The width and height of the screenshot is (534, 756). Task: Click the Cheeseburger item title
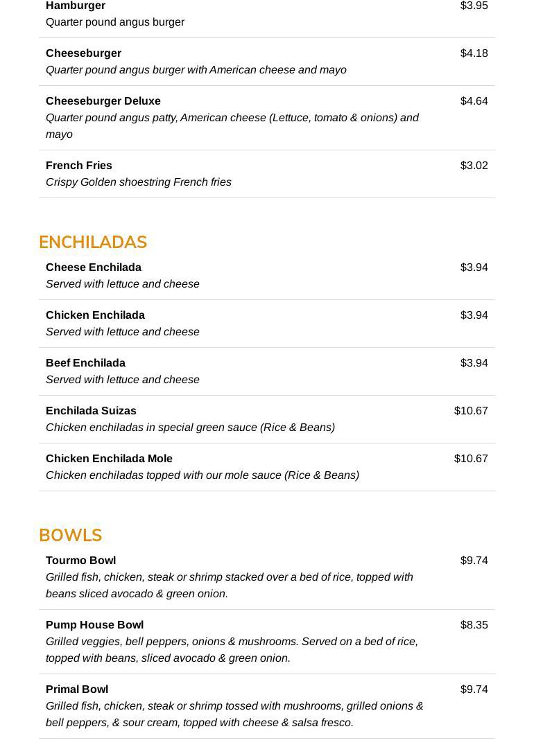[83, 53]
